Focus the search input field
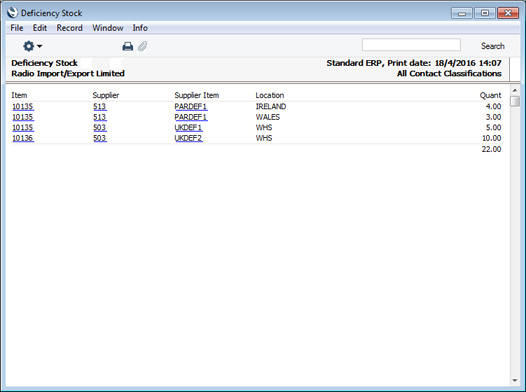 click(411, 45)
